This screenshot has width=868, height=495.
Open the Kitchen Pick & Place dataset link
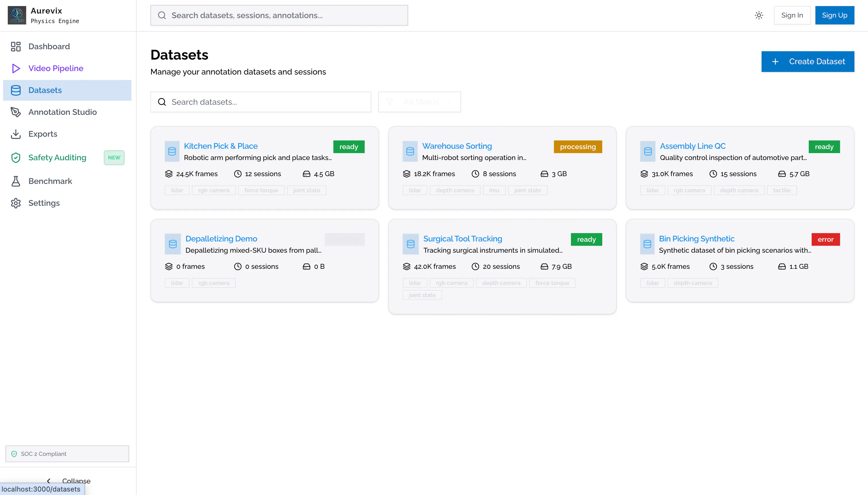[221, 146]
